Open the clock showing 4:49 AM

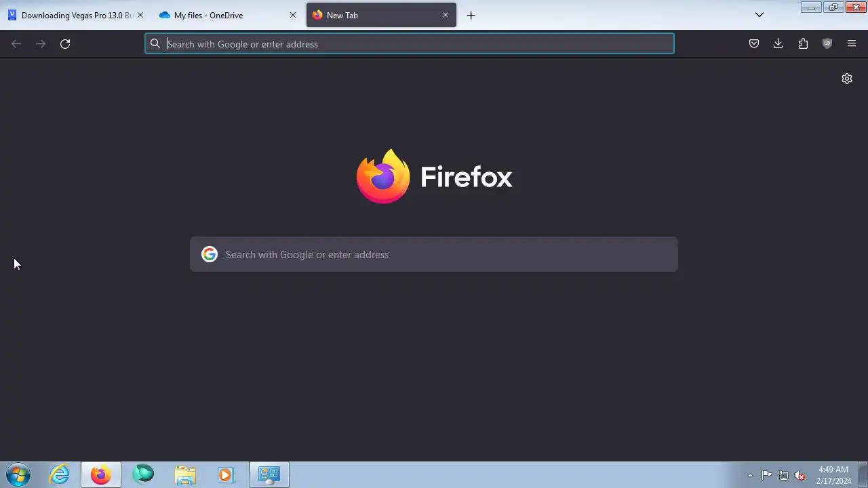pos(833,475)
